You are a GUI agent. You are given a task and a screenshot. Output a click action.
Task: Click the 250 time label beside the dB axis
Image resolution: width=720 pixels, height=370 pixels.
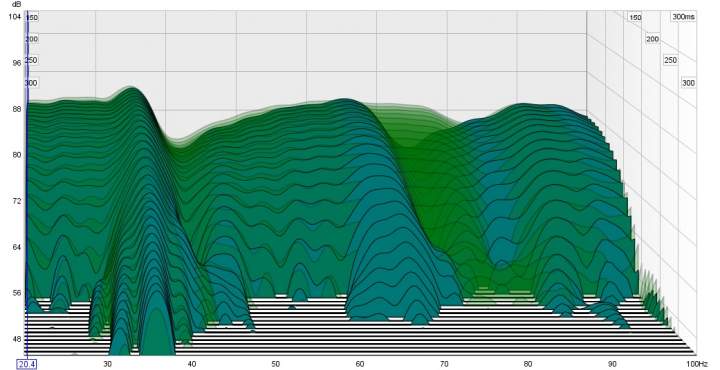click(x=31, y=60)
